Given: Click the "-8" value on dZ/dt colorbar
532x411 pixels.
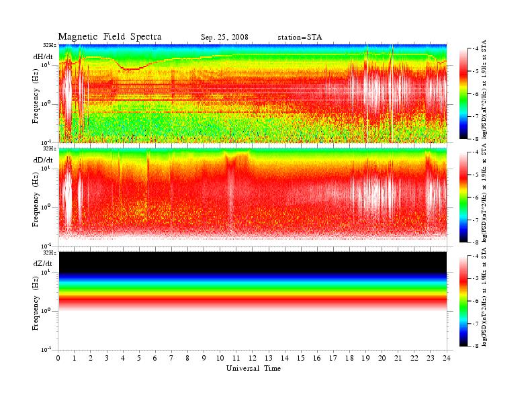Looking at the screenshot, I should pos(475,346).
